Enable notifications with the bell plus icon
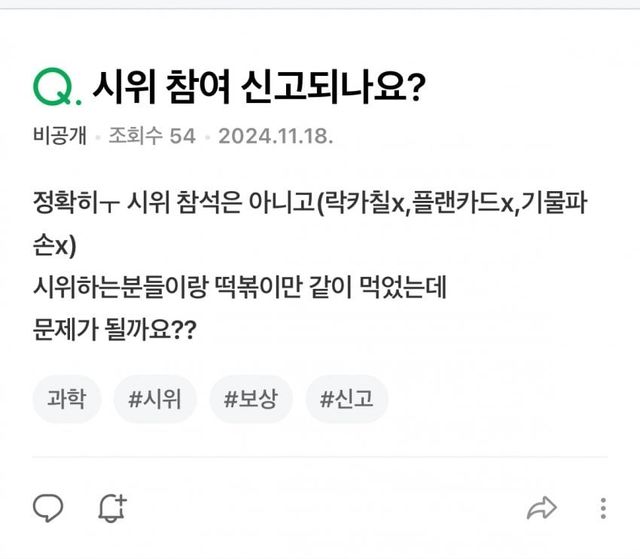Image resolution: width=640 pixels, height=559 pixels. (x=112, y=508)
